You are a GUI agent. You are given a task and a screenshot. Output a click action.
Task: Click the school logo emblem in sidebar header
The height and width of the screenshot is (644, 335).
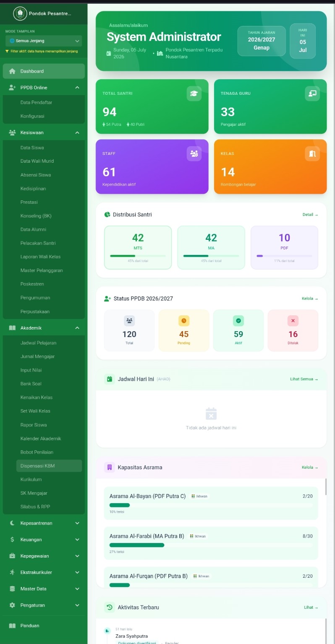click(20, 13)
